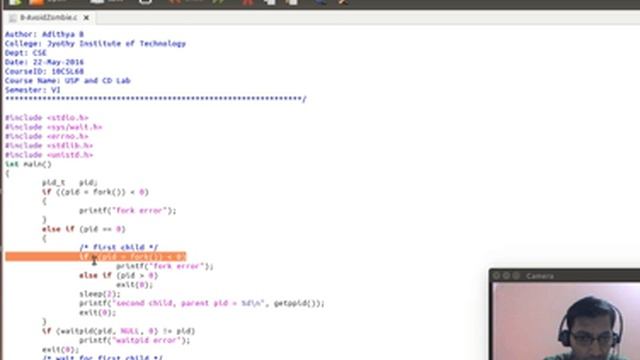Click the 'if (waitpid(pid, NULL, 0) != pid)' line
The image size is (640, 360).
pyautogui.click(x=118, y=331)
